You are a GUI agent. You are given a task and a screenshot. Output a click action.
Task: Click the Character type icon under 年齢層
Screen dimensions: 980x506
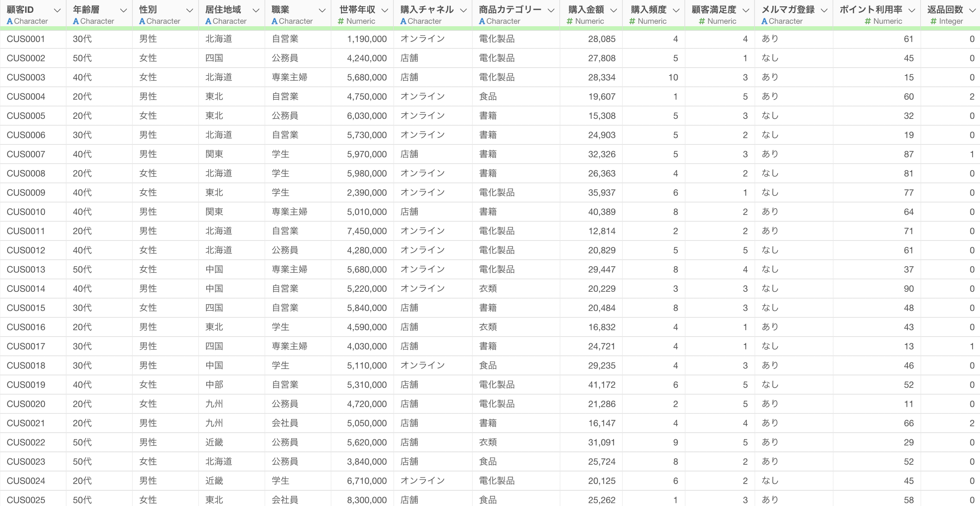[x=76, y=21]
